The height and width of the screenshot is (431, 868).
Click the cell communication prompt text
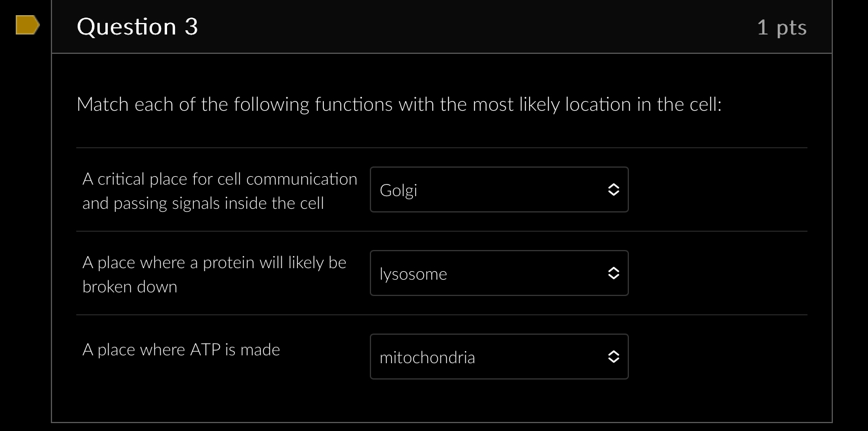[x=220, y=191]
